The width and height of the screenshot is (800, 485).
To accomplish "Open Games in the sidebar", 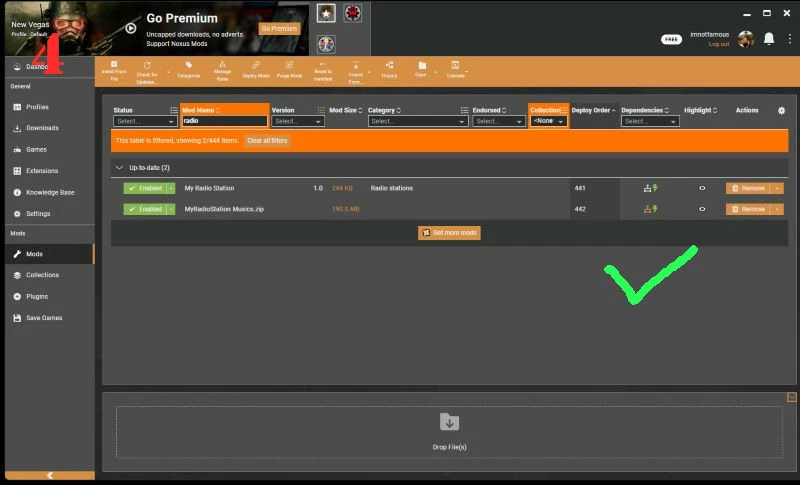I will (x=50, y=149).
